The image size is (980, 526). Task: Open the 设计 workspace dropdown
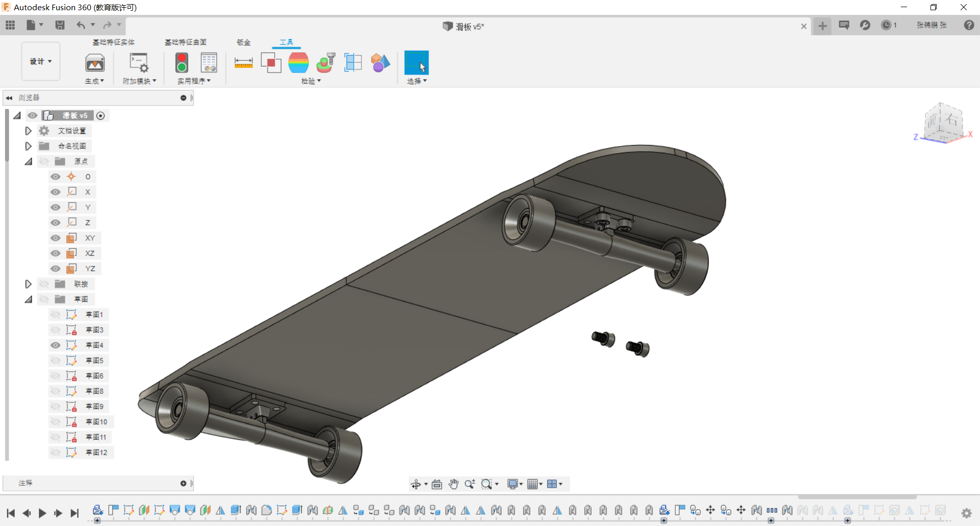coord(41,61)
